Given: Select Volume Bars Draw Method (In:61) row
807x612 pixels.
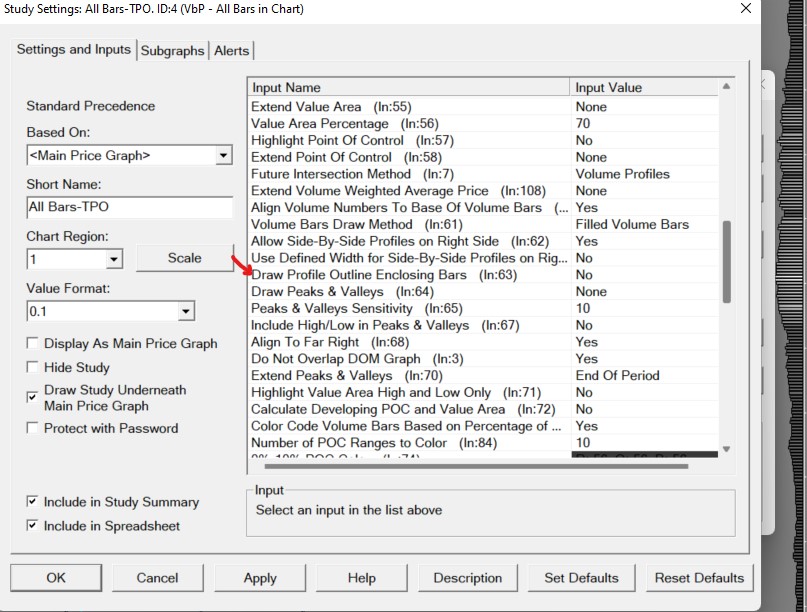Looking at the screenshot, I should (x=484, y=224).
